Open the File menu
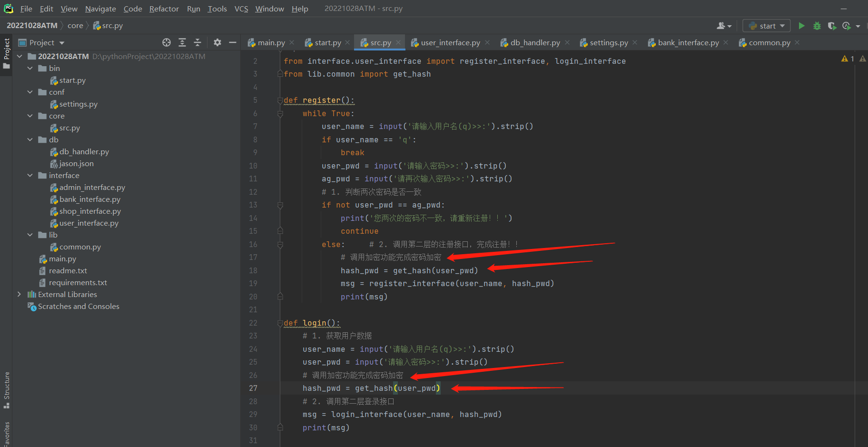 tap(26, 9)
